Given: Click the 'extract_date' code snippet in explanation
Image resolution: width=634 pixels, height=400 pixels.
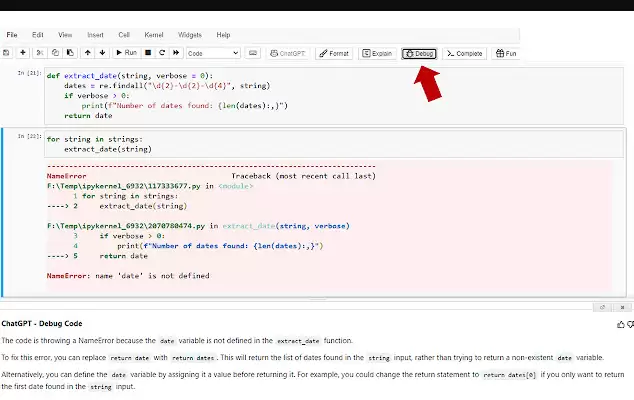Looking at the screenshot, I should 298,341.
